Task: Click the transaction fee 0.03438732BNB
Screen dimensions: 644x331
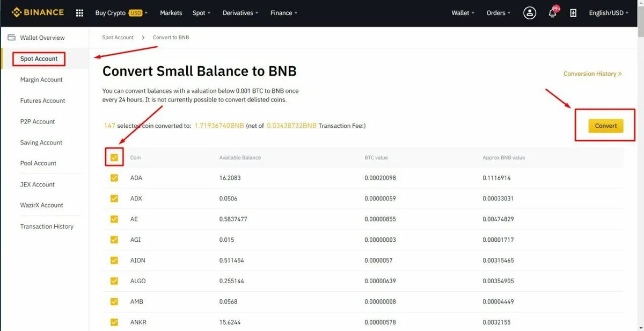Action: [x=291, y=126]
